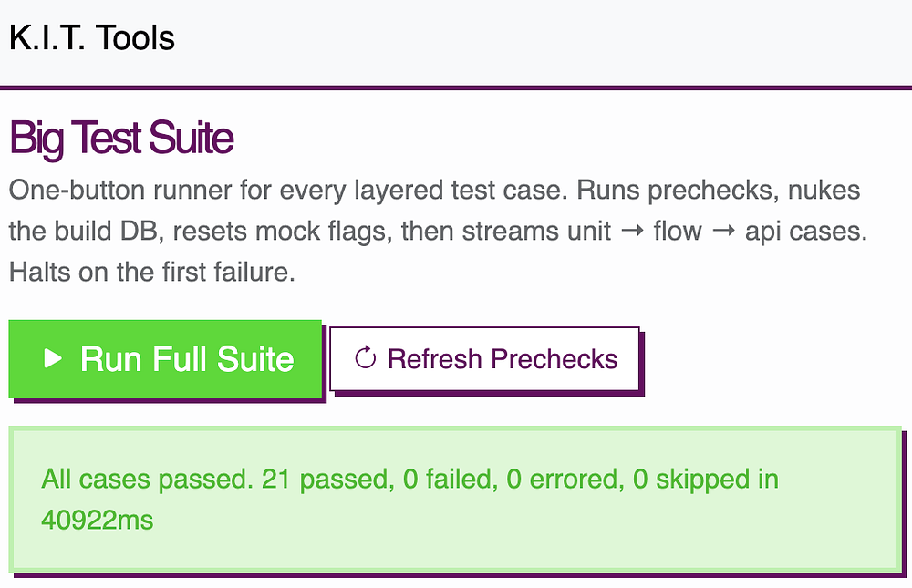Click the "api cases" text in description
Image resolution: width=912 pixels, height=588 pixels.
(x=803, y=232)
